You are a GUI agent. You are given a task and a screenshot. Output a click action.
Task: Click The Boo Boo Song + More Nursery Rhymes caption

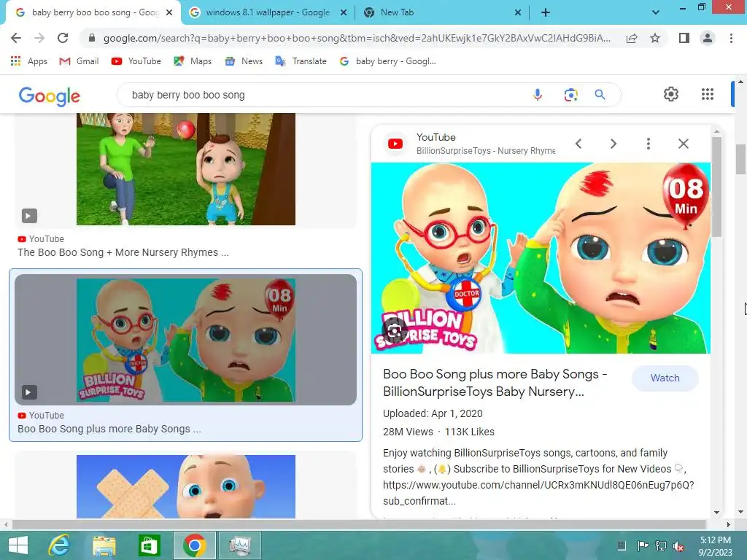(x=123, y=252)
